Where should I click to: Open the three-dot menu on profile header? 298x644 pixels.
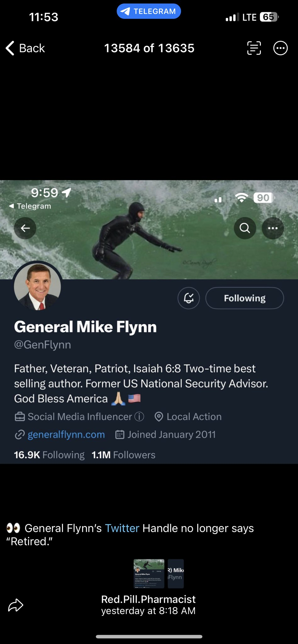pos(273,228)
